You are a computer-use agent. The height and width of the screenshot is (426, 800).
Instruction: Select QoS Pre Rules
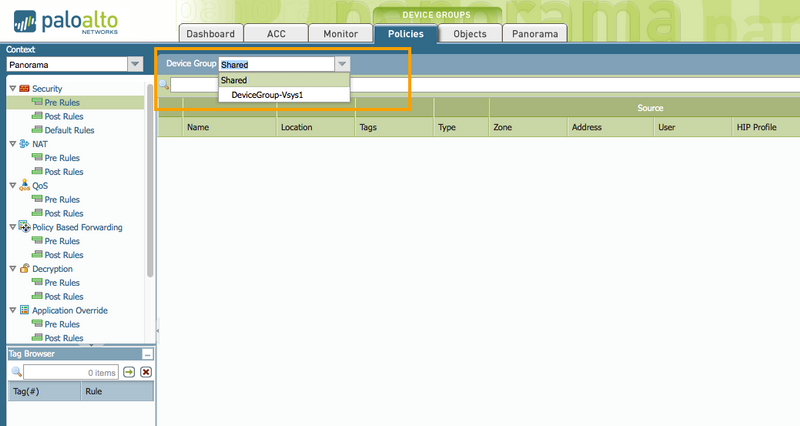[62, 199]
